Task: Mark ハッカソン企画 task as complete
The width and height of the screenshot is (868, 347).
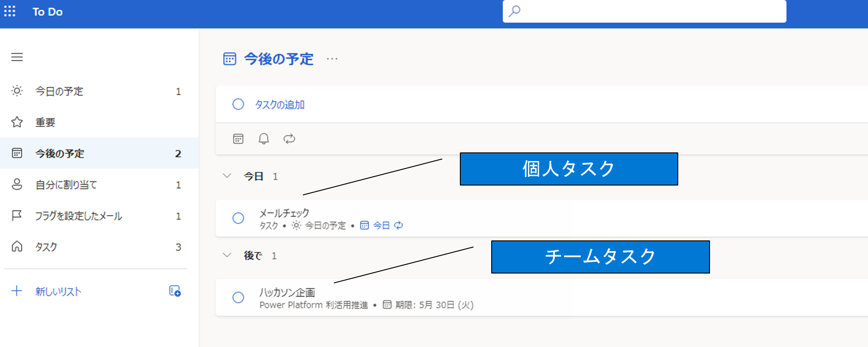Action: [238, 298]
